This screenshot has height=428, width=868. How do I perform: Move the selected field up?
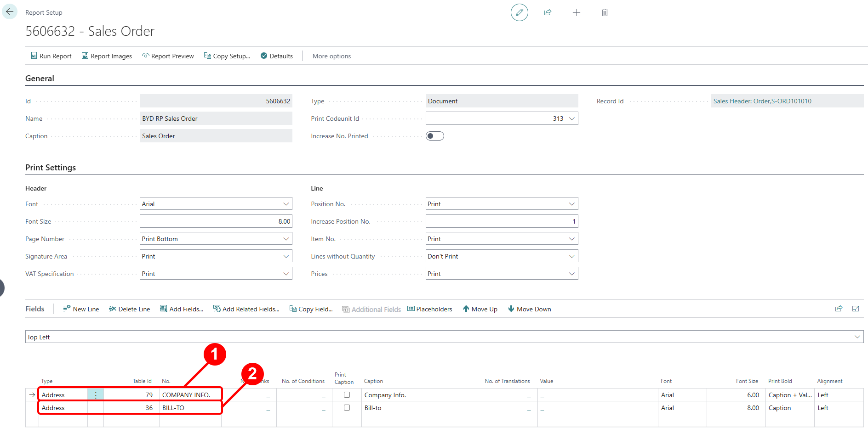[480, 309]
